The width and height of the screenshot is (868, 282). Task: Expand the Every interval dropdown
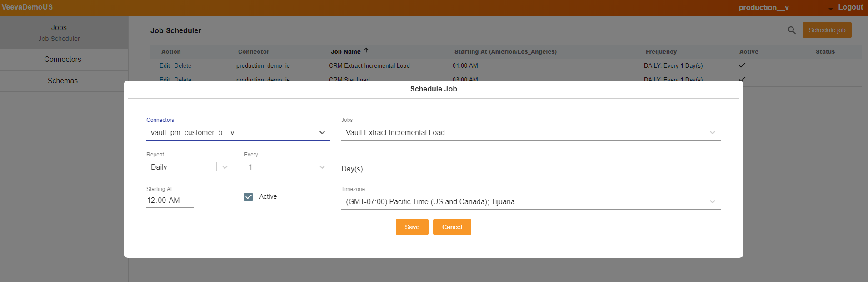322,167
